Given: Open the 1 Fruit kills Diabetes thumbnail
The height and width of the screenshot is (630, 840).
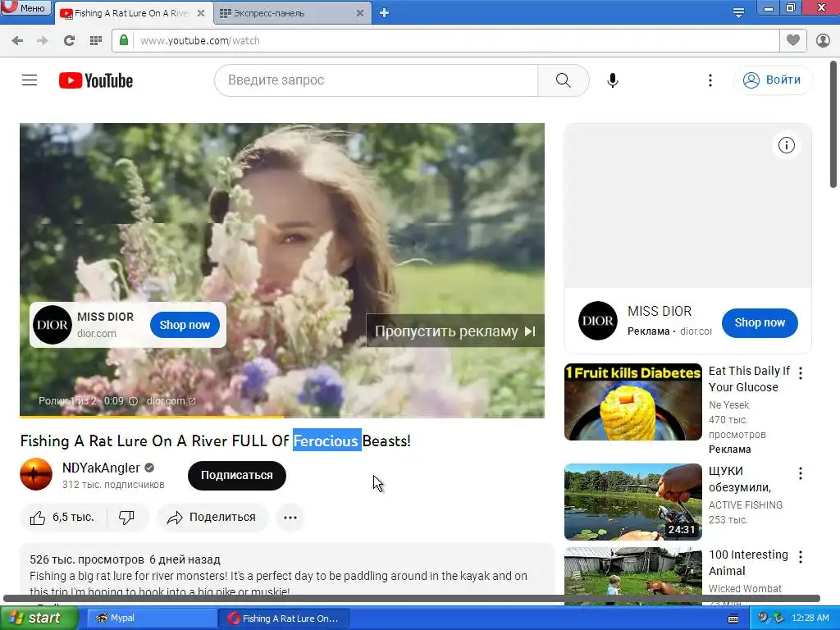Looking at the screenshot, I should (632, 402).
